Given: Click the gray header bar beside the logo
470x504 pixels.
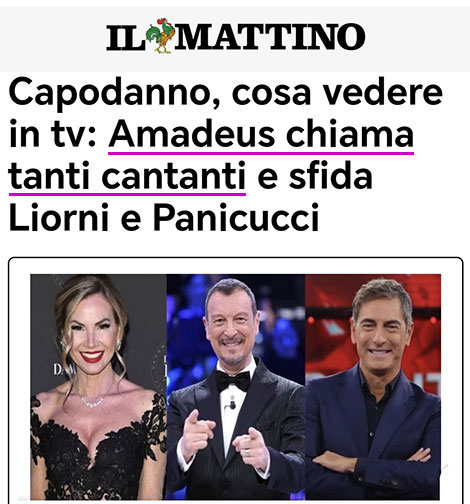Looking at the screenshot, I should click(x=417, y=39).
